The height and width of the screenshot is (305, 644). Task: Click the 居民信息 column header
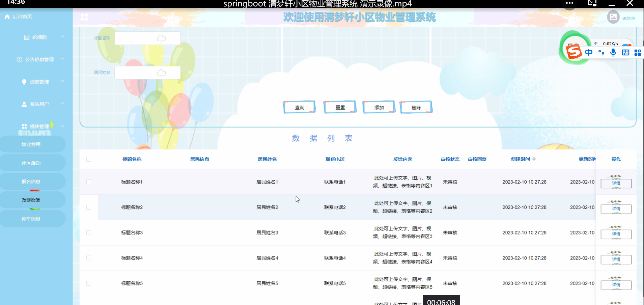point(199,159)
